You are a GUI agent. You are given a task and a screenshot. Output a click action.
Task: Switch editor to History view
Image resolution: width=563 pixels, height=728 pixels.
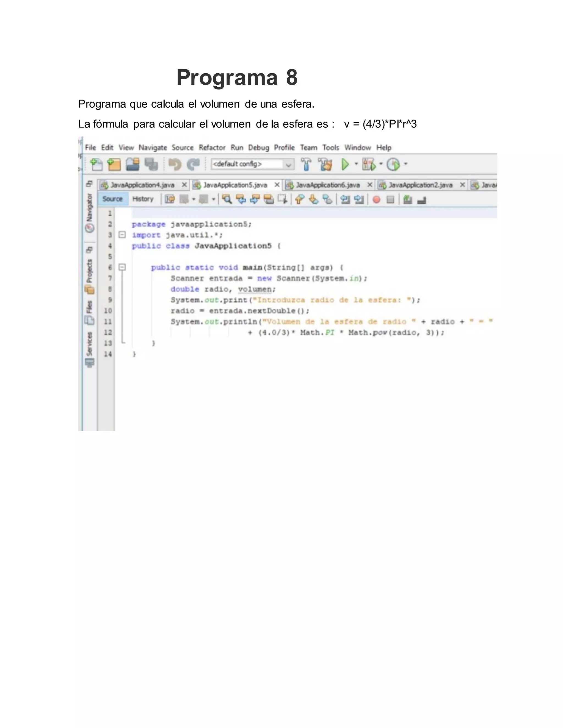143,199
